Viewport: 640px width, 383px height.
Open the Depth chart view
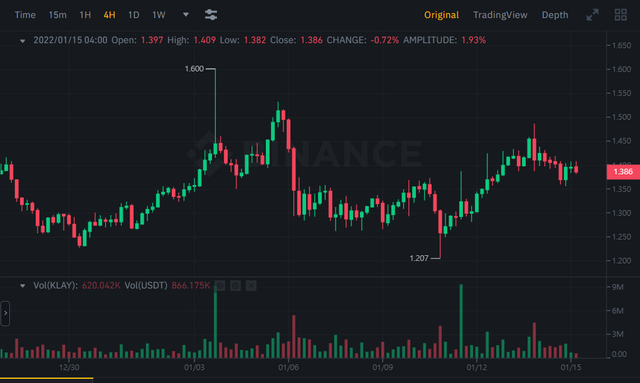tap(555, 15)
